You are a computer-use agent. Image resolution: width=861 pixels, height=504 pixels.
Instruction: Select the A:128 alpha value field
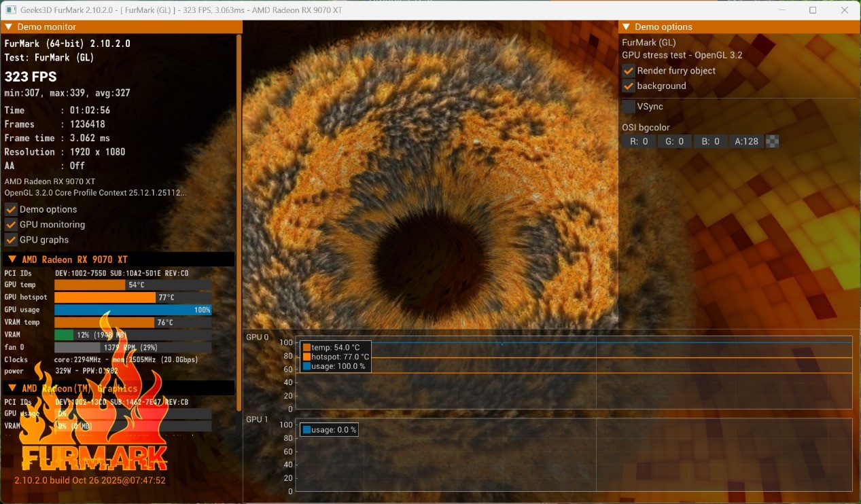tap(746, 142)
